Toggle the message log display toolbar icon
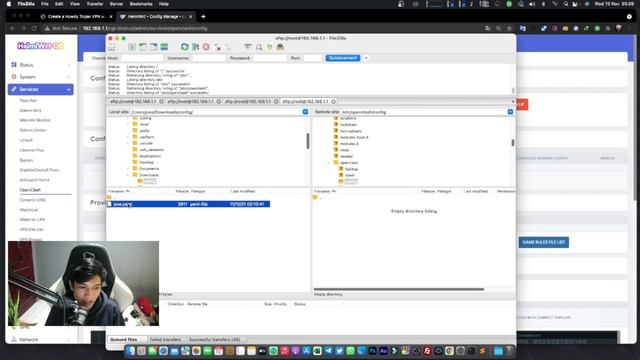640x360 pixels. (x=131, y=47)
